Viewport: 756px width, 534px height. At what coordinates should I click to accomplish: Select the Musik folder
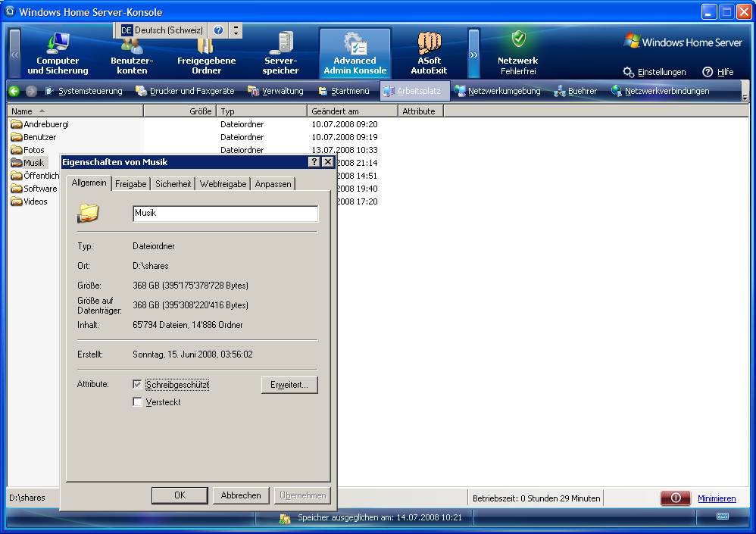28,163
